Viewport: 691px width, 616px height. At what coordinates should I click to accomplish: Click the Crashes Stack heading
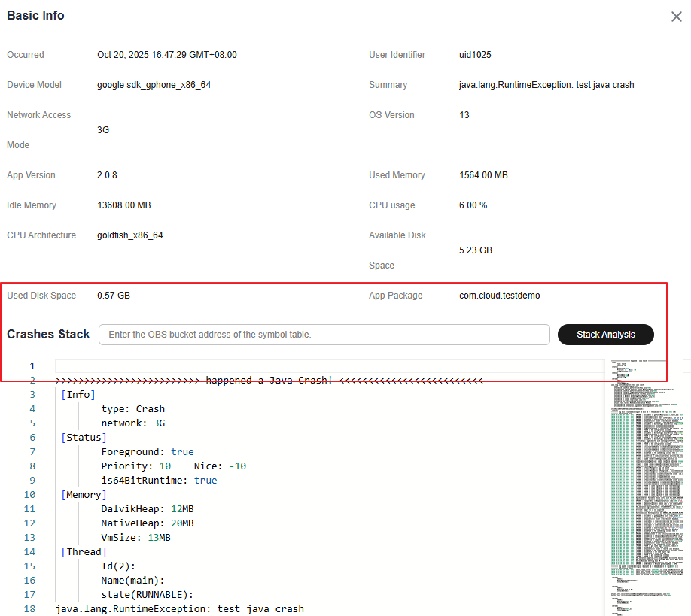pyautogui.click(x=48, y=335)
